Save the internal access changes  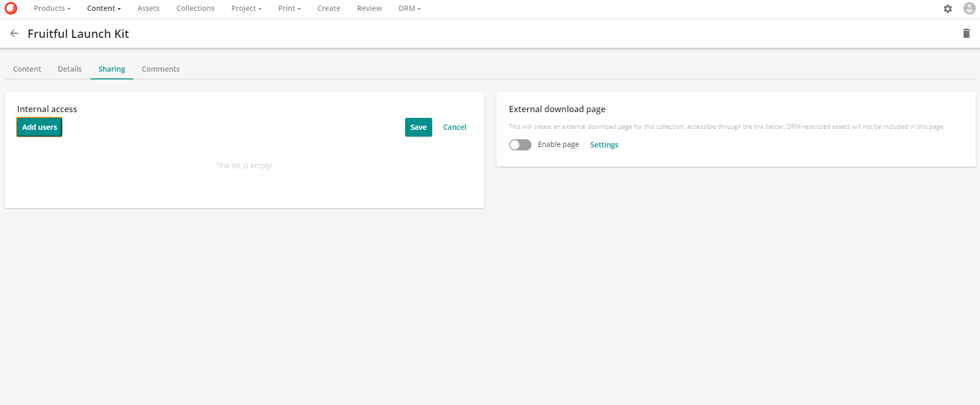(418, 127)
